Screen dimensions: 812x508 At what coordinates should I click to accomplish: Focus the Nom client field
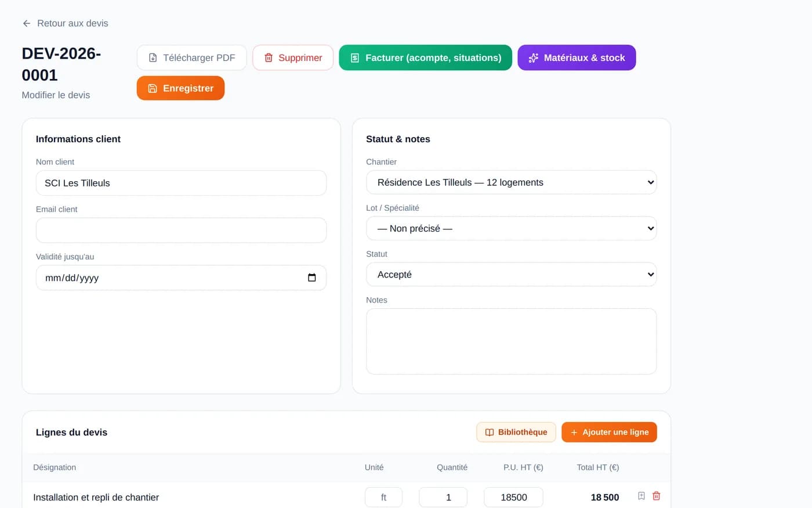(x=181, y=183)
